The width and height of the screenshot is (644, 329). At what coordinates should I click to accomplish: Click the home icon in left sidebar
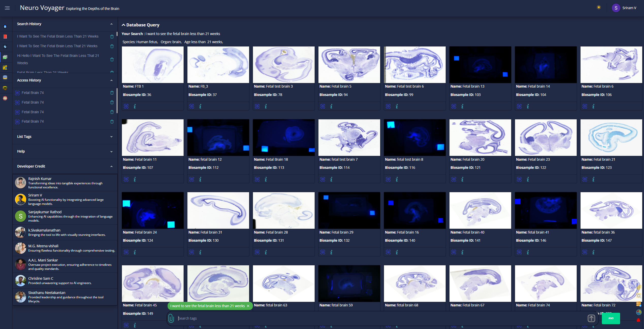tap(5, 26)
